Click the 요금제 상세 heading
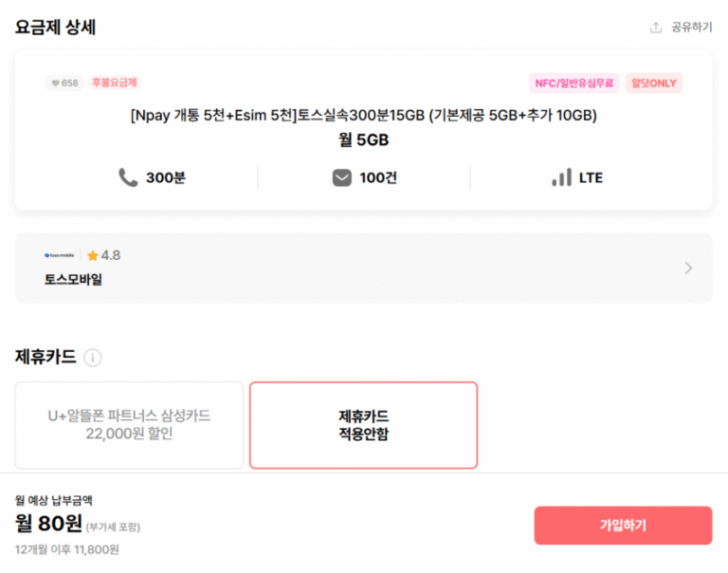This screenshot has height=573, width=728. (x=55, y=28)
